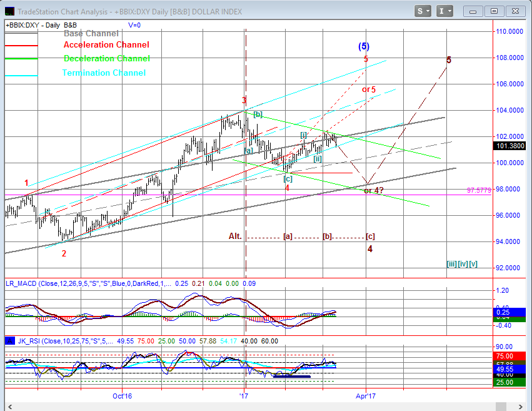Click the V=0 status text
This screenshot has width=532, height=411.
134,25
